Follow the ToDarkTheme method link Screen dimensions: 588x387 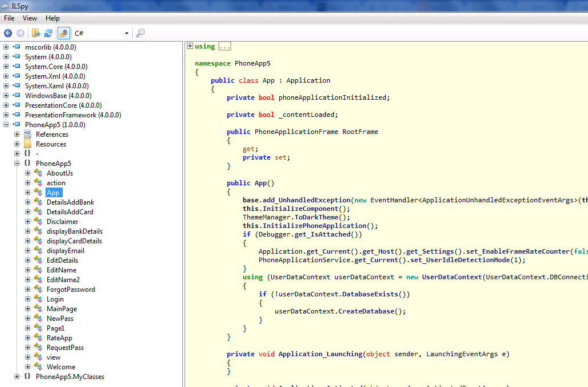click(316, 217)
